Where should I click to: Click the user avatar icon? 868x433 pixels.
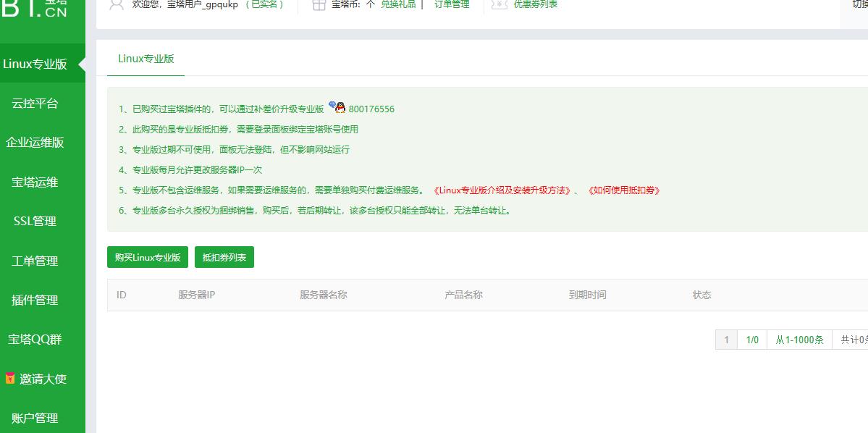(x=117, y=4)
